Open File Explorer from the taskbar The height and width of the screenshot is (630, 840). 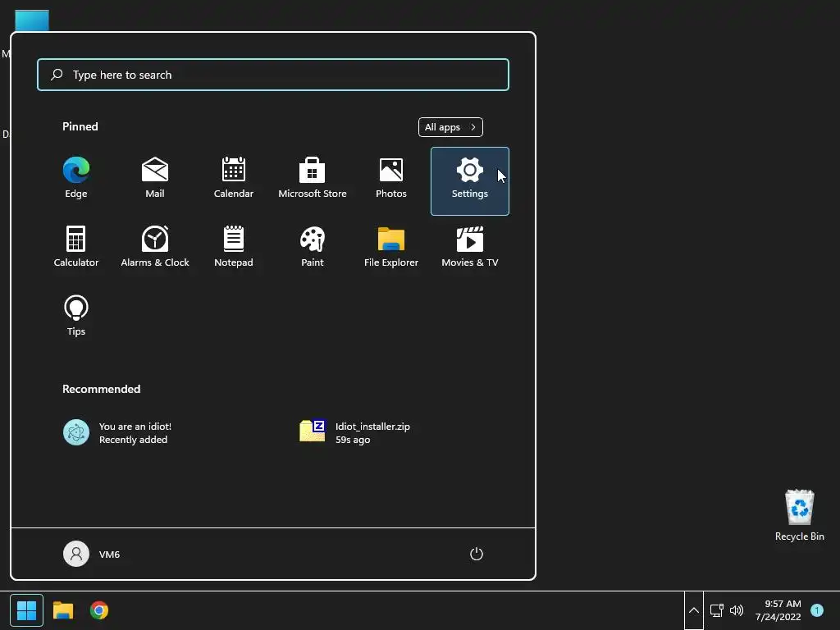coord(62,610)
